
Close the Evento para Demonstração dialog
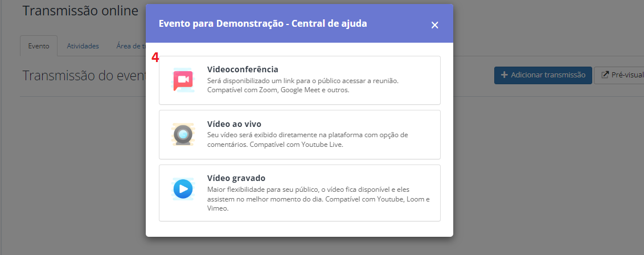(x=435, y=25)
